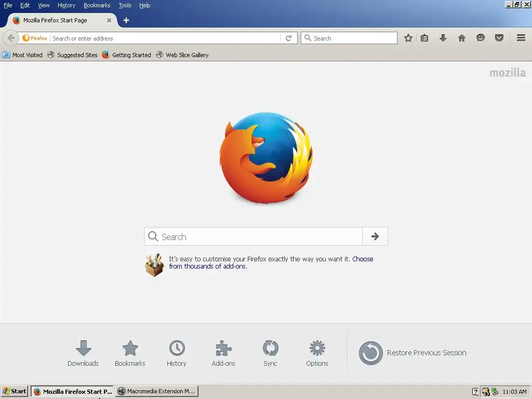
Task: Open Suggested Sites bookmark
Action: [x=72, y=55]
